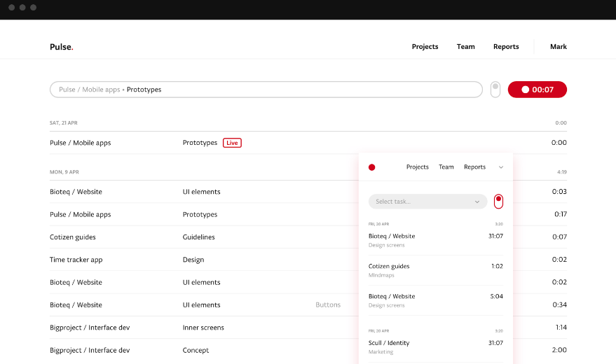Select the Time tracker app Design row

coord(193,260)
